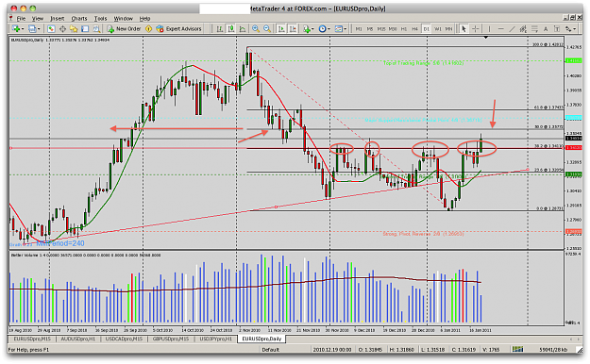Open the Charts menu
Image resolution: width=590 pixels, height=364 pixels.
click(x=79, y=18)
